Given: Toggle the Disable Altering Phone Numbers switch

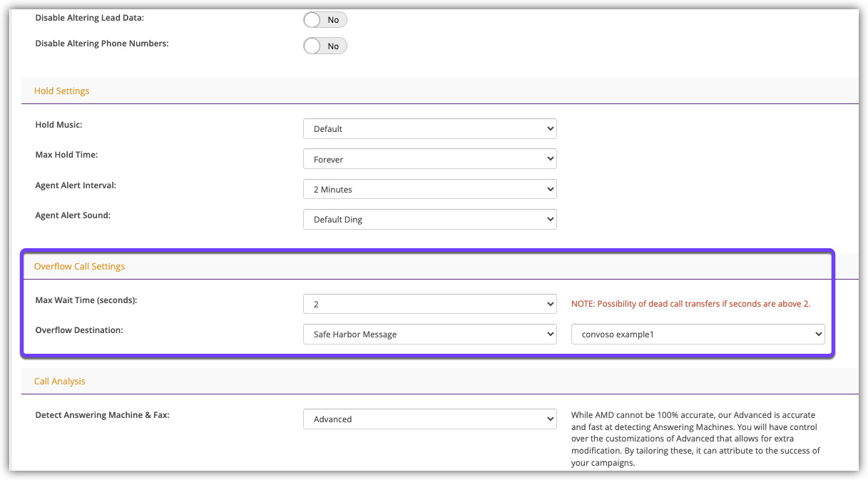Looking at the screenshot, I should [325, 46].
